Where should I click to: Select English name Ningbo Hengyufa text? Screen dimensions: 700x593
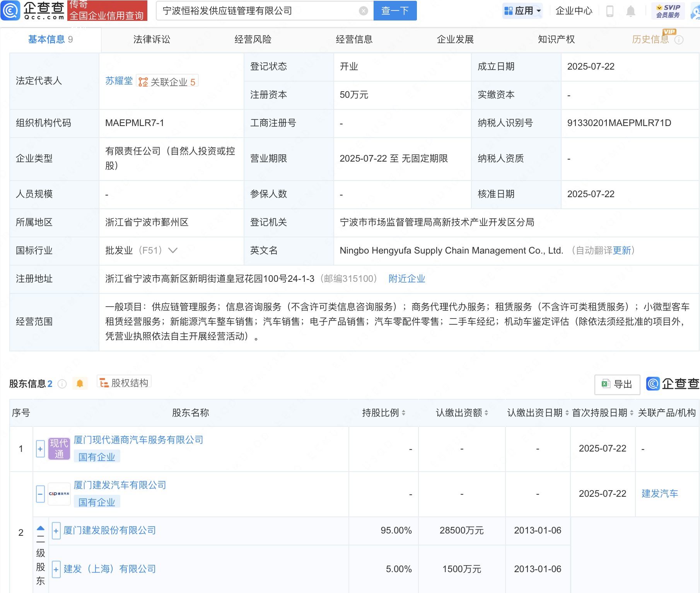(x=451, y=250)
